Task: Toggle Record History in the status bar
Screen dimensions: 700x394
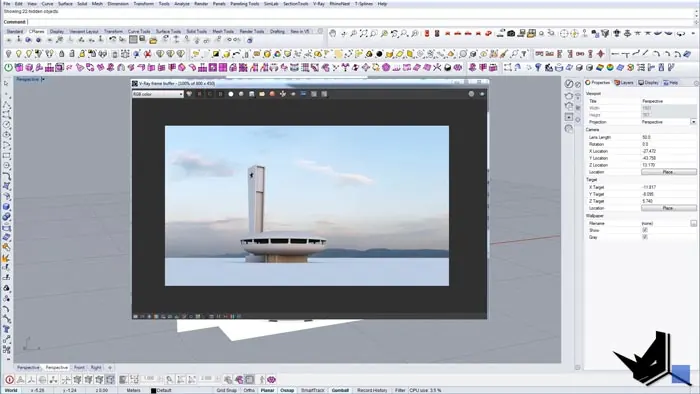Action: point(372,390)
